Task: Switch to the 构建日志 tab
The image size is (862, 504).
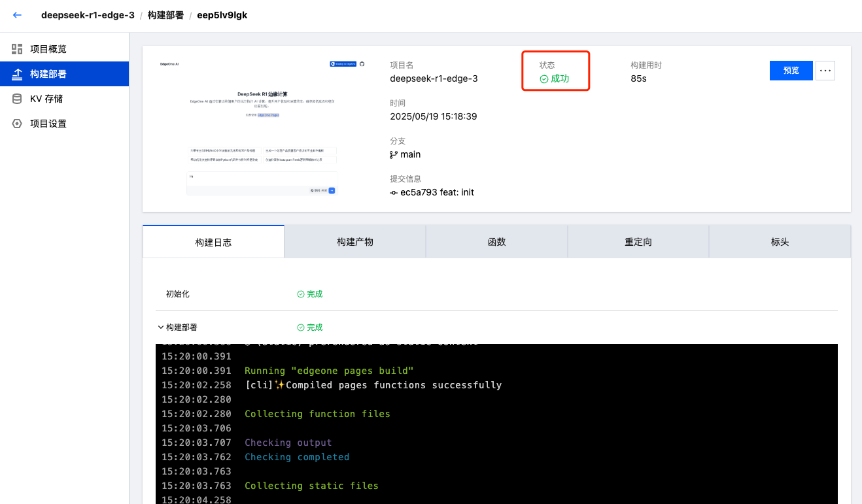Action: (213, 242)
